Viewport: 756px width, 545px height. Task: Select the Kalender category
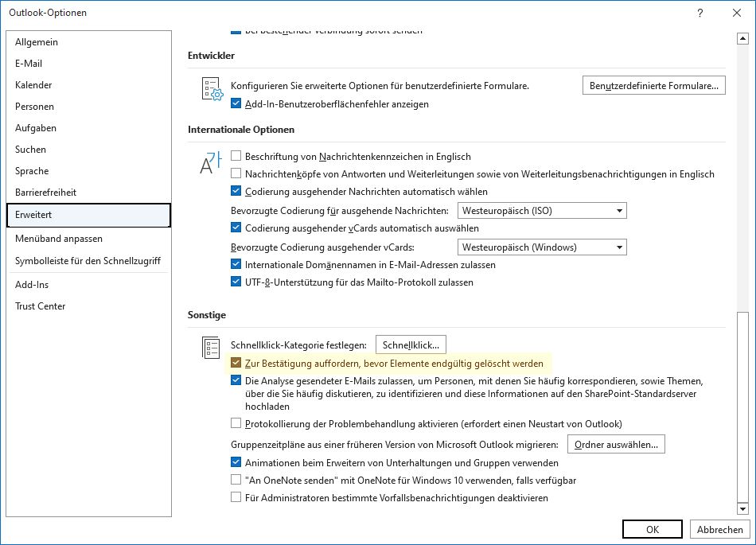point(88,85)
